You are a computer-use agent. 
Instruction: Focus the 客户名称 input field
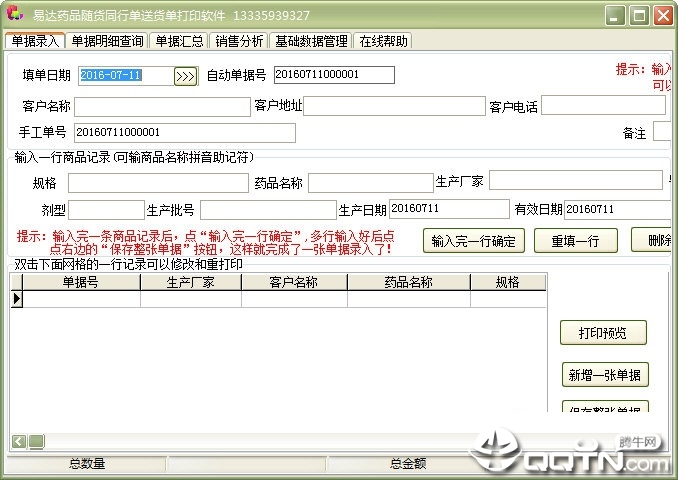click(x=162, y=106)
